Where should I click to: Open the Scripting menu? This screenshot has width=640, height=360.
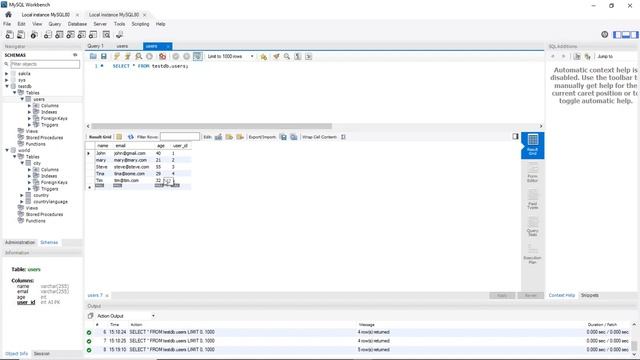pos(140,24)
